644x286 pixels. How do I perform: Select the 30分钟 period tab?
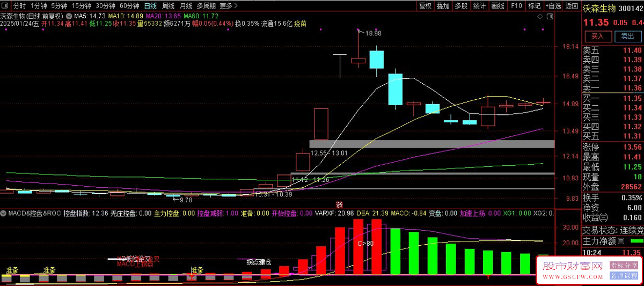(x=106, y=6)
